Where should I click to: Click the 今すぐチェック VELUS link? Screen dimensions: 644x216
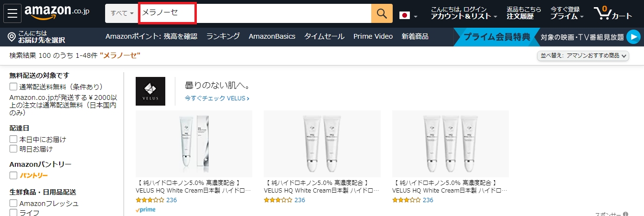point(217,98)
